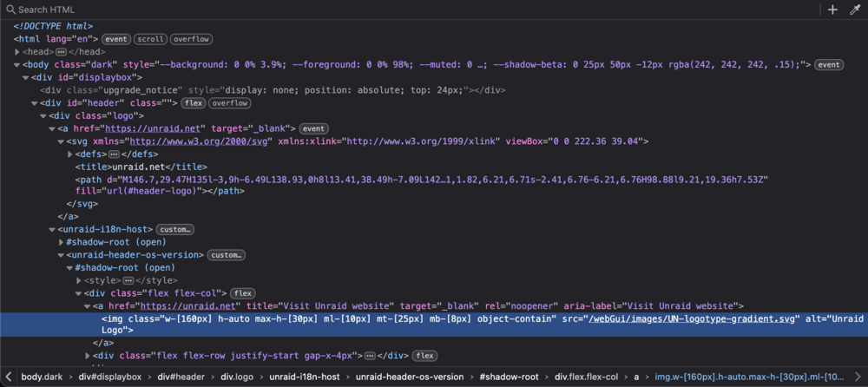Click div#header breadcrumb

182,377
